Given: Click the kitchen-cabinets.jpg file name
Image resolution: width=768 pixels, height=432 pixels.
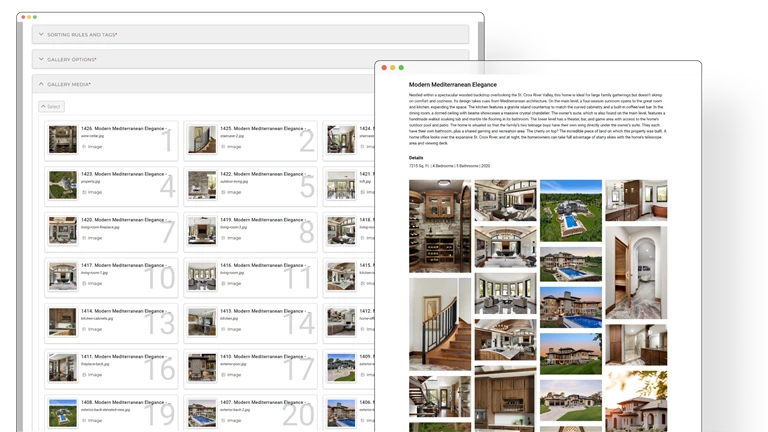Looking at the screenshot, I should [x=97, y=318].
